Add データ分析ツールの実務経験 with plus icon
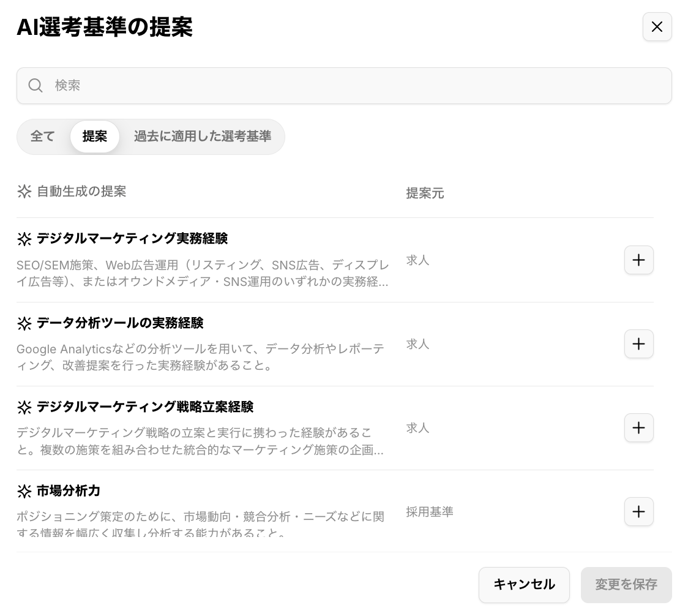Image resolution: width=688 pixels, height=616 pixels. tap(638, 344)
